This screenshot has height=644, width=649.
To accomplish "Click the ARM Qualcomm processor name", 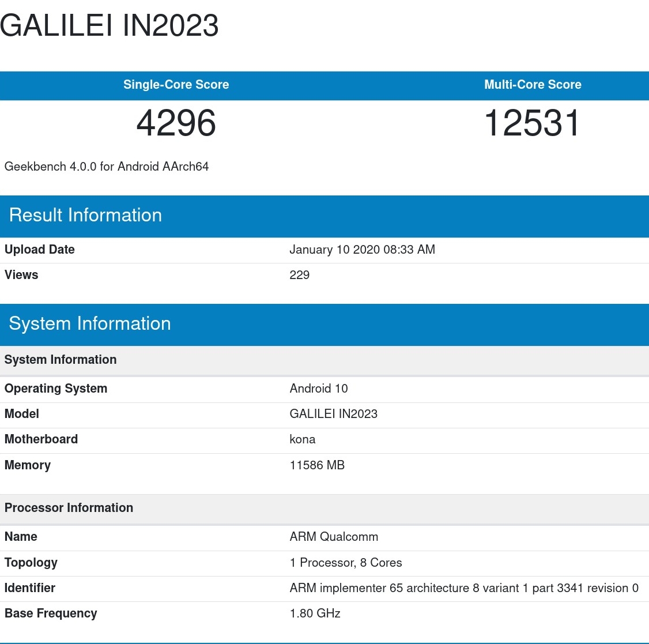I will (334, 537).
